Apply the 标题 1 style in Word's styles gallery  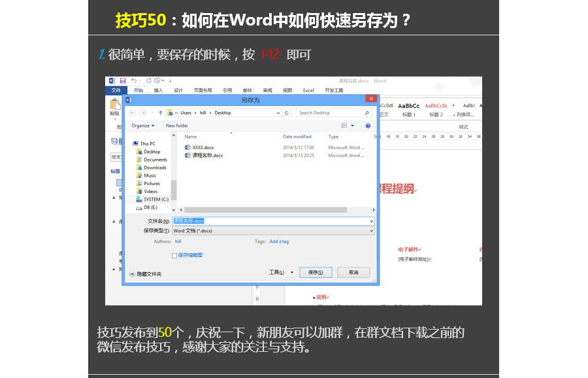(409, 110)
